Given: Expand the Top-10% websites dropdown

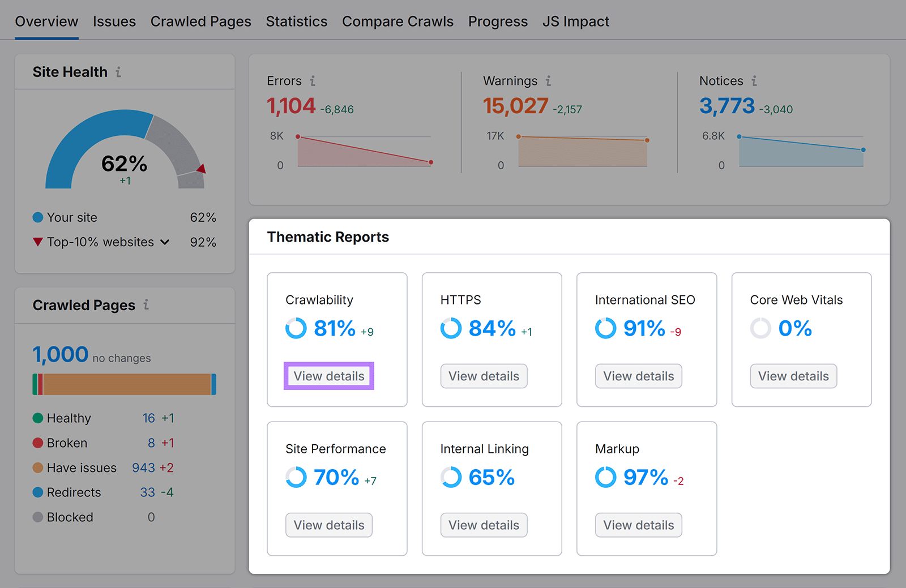Looking at the screenshot, I should click(x=165, y=242).
